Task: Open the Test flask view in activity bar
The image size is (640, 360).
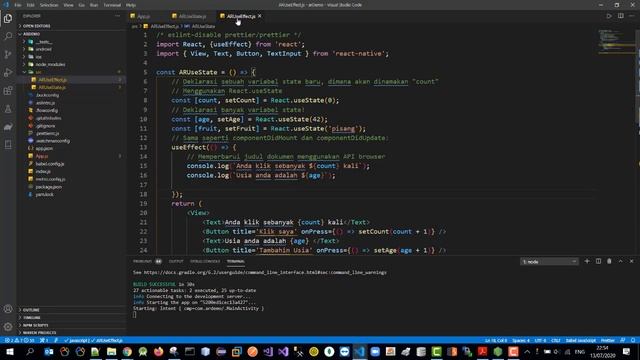Action: [x=8, y=109]
